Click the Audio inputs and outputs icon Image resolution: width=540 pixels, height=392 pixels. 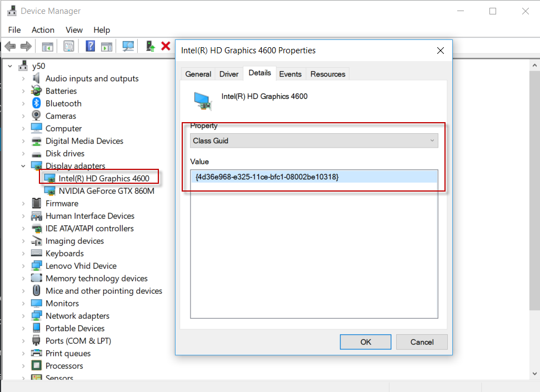click(36, 78)
